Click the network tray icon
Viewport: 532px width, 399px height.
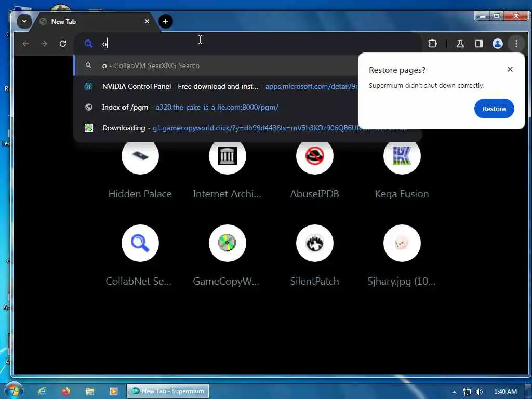[467, 392]
